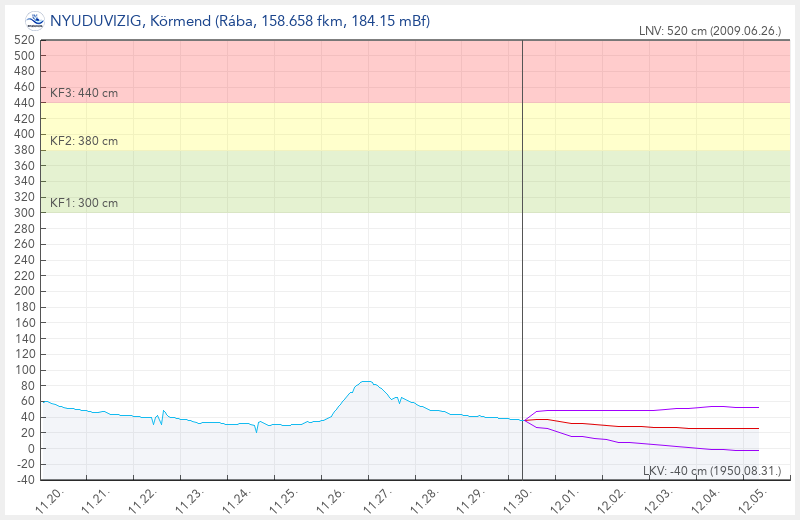This screenshot has width=800, height=520.
Task: Click the KF1: 300 cm threshold label
Action: tap(84, 203)
